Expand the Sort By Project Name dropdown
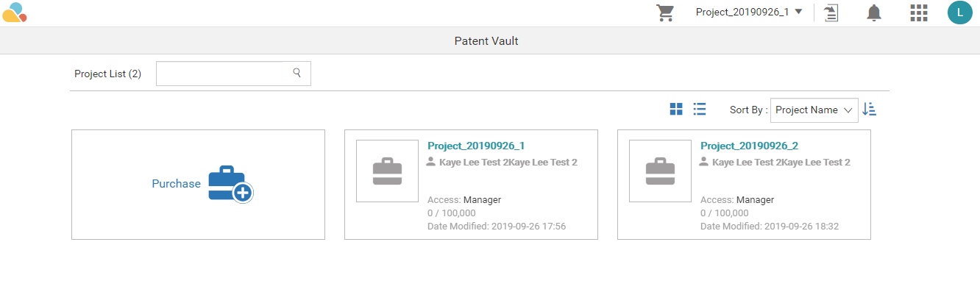980x292 pixels. point(814,110)
